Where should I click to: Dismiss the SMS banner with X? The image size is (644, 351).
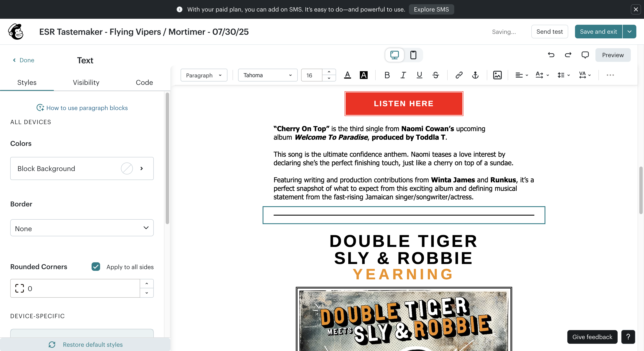636,9
